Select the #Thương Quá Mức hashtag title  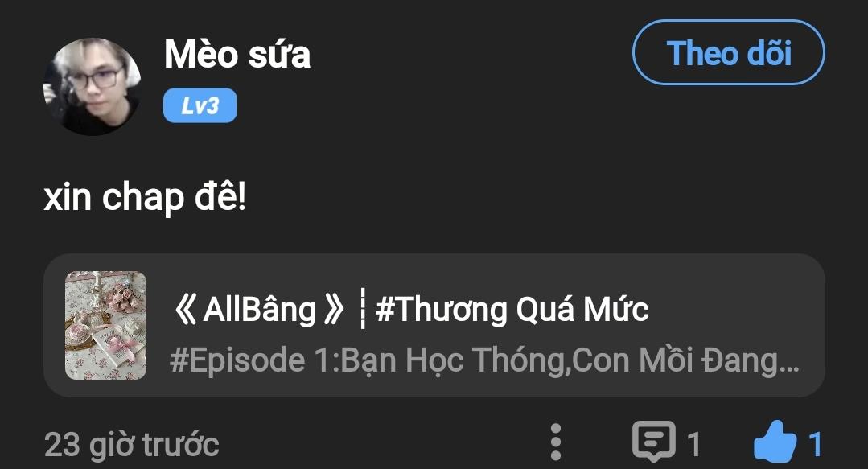512,309
